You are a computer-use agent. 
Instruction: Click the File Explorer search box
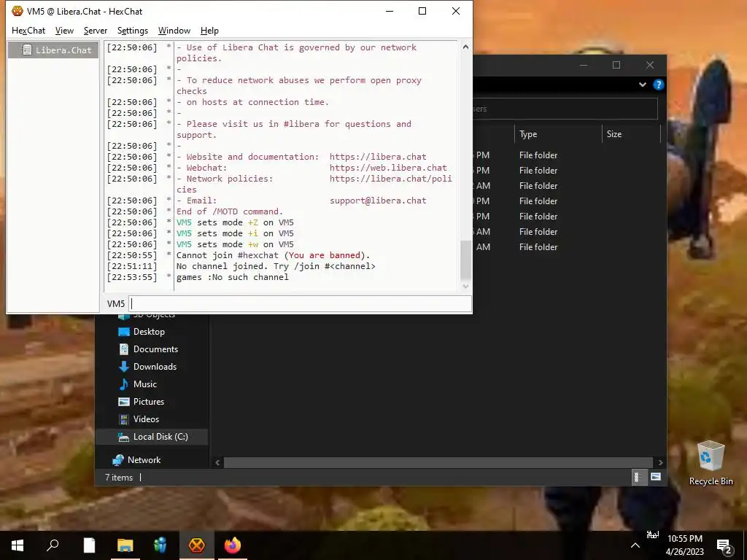click(565, 109)
